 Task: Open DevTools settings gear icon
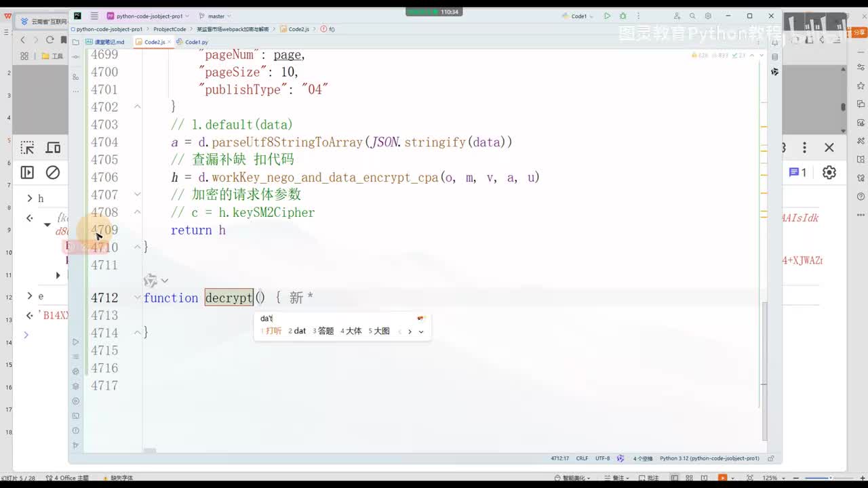(x=829, y=173)
